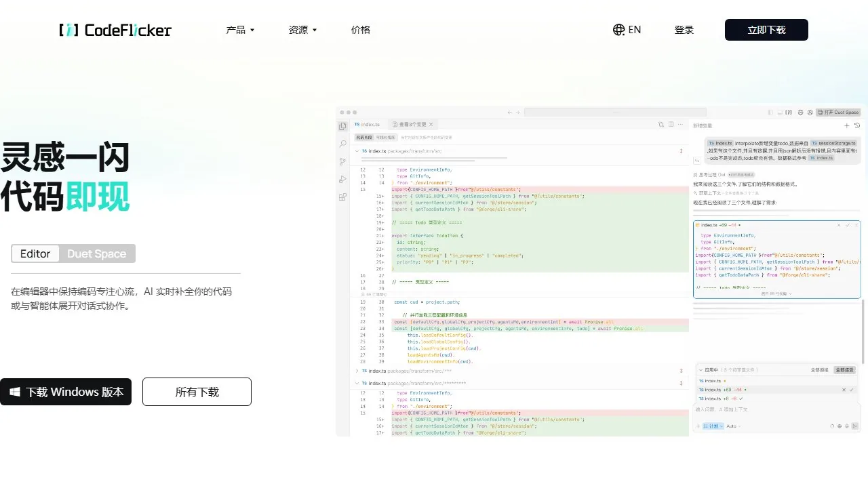Close the 查看3个变更 tab
This screenshot has width=868, height=488.
431,125
